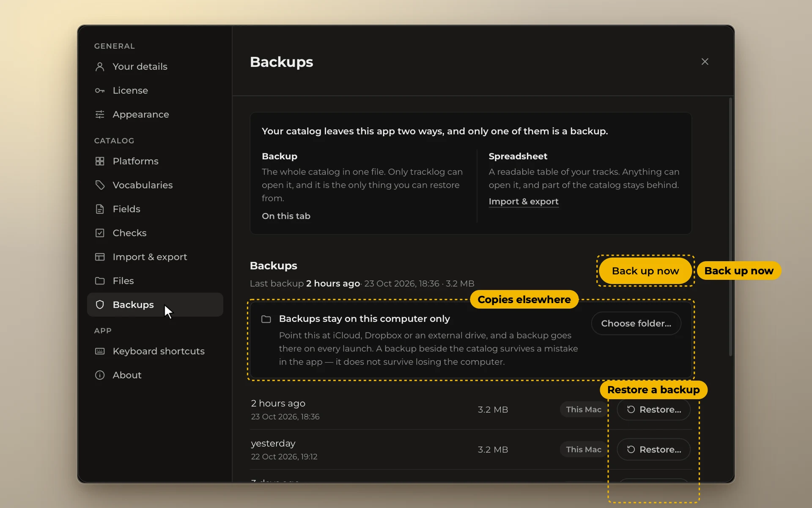The height and width of the screenshot is (508, 812).
Task: Click Choose folder... button
Action: (636, 323)
